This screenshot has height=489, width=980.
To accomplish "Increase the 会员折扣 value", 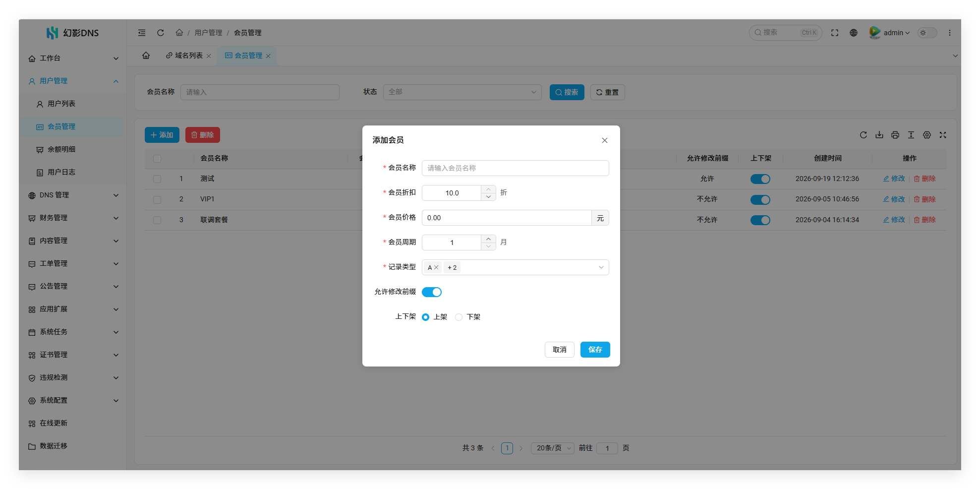I will 488,189.
